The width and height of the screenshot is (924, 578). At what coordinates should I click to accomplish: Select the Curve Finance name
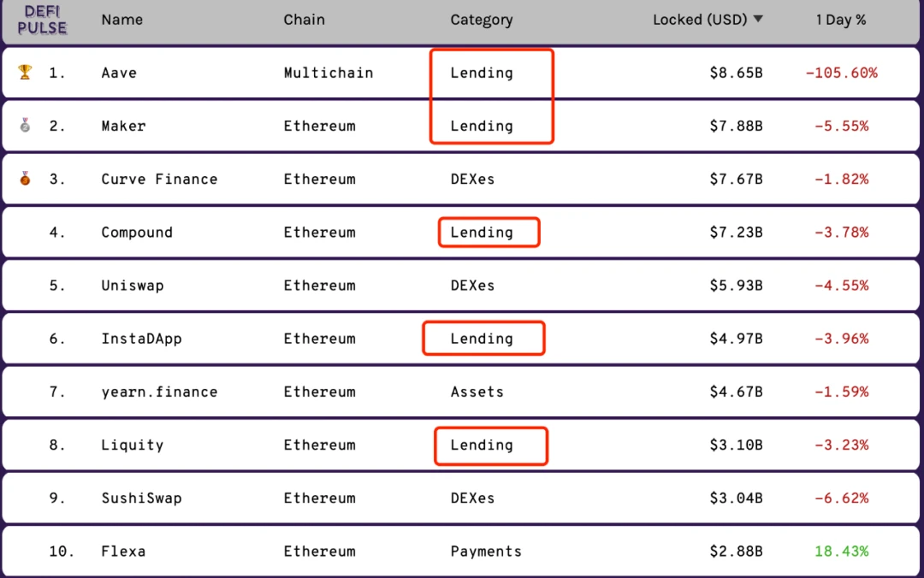click(x=159, y=179)
